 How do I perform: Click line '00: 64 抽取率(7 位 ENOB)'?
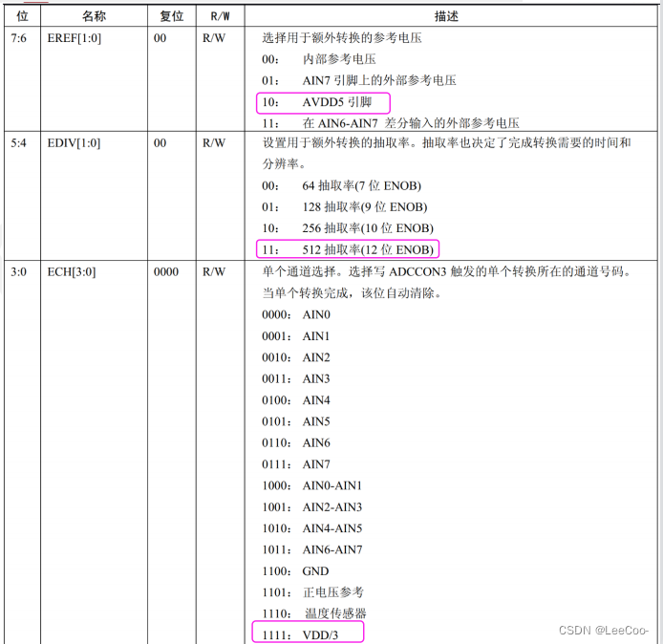point(341,185)
